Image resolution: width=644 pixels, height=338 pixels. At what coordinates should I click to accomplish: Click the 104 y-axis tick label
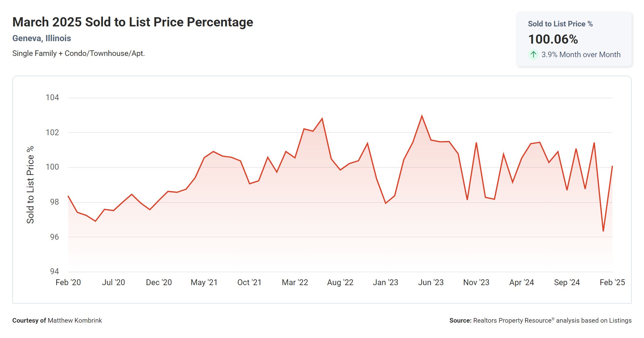pyautogui.click(x=52, y=98)
